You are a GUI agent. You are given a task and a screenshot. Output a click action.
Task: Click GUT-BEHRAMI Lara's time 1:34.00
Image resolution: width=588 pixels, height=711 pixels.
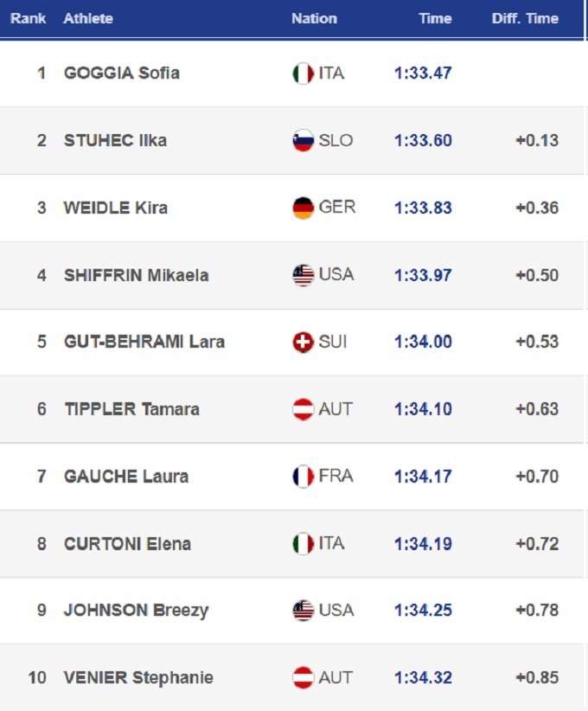coord(423,342)
